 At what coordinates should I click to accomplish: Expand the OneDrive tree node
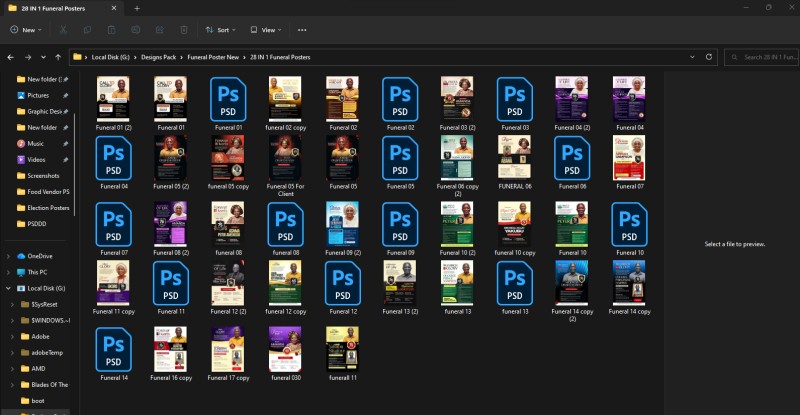8,256
